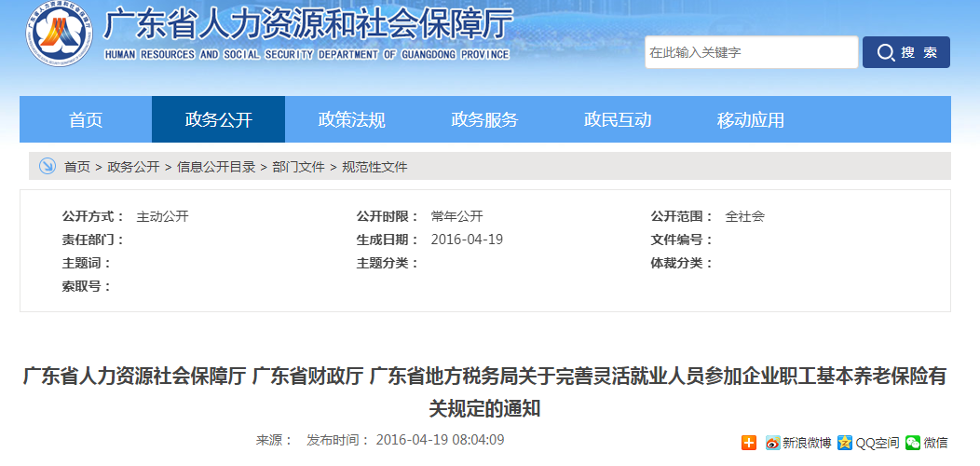Share via Sina Weibo icon
Screen dimensions: 980x466
pyautogui.click(x=772, y=443)
